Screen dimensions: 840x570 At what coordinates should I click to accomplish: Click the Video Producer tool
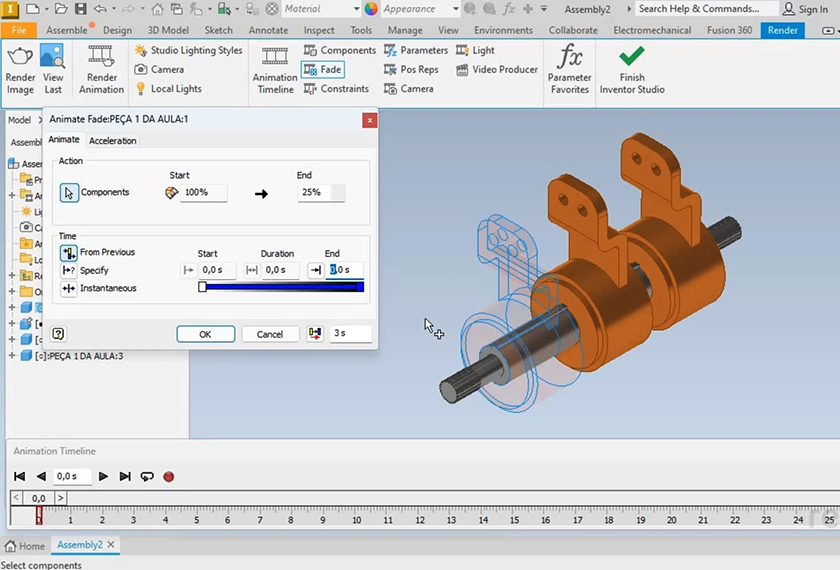[497, 70]
